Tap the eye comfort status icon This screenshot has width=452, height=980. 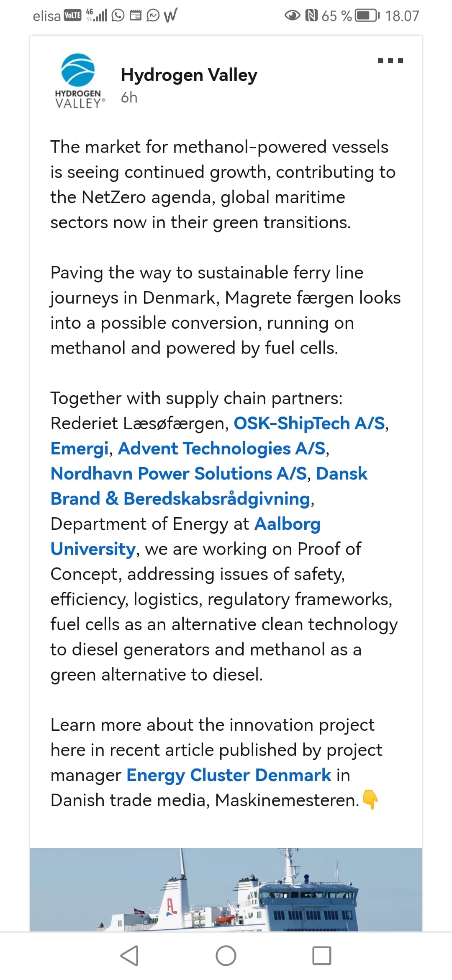point(293,16)
